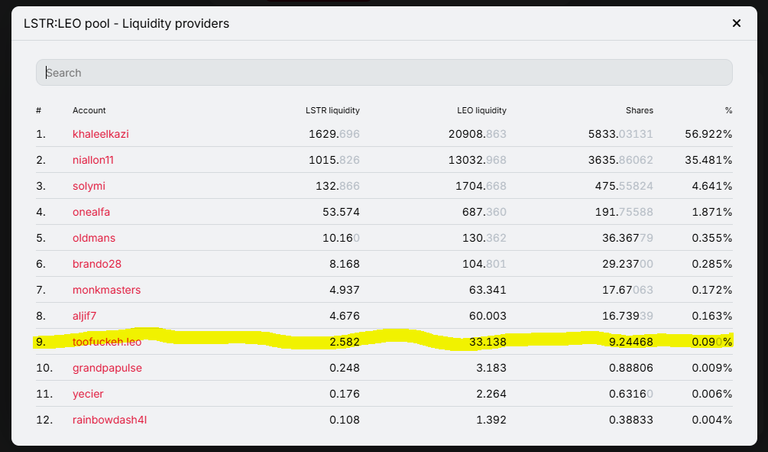Open khaleelkazi account link
Viewport: 768px width, 452px height.
[x=100, y=134]
